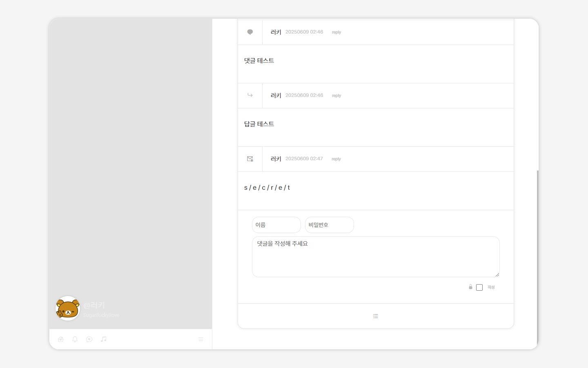Click the heart speech bubble icon
Viewport: 588px width, 368px height.
[89, 339]
